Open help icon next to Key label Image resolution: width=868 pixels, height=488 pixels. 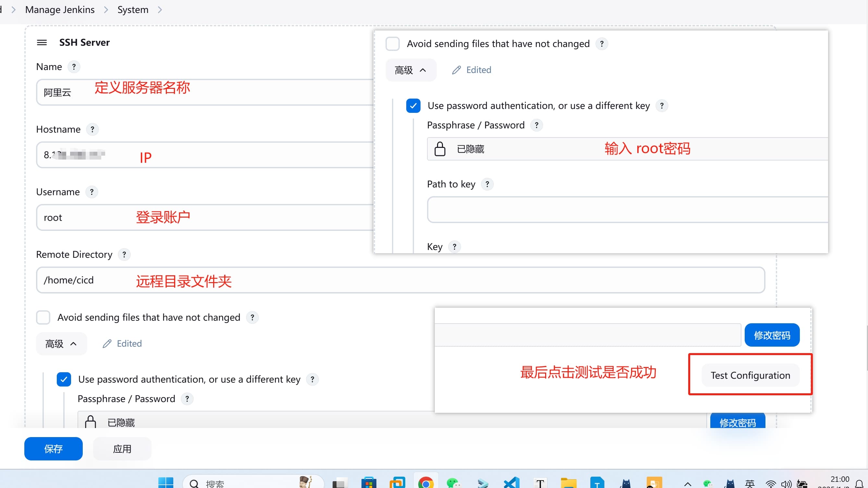point(455,247)
